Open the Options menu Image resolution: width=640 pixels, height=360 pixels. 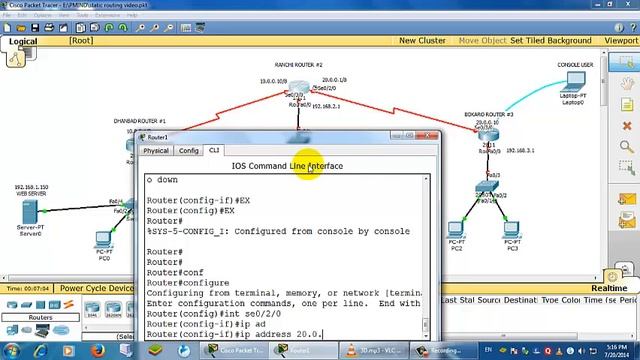(42, 15)
